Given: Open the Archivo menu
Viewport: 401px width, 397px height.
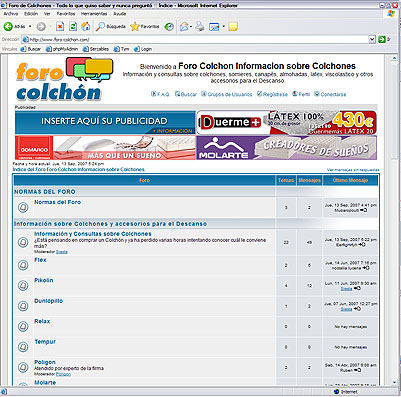Looking at the screenshot, I should 11,14.
